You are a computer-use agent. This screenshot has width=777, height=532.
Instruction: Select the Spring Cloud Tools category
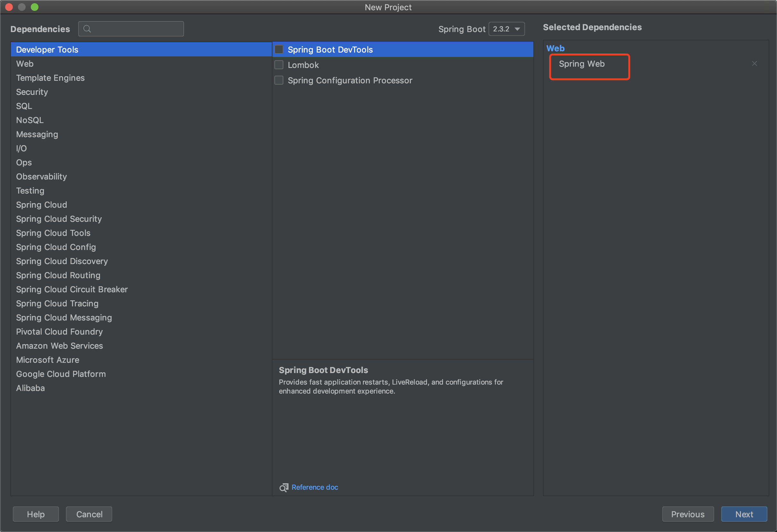(x=141, y=233)
